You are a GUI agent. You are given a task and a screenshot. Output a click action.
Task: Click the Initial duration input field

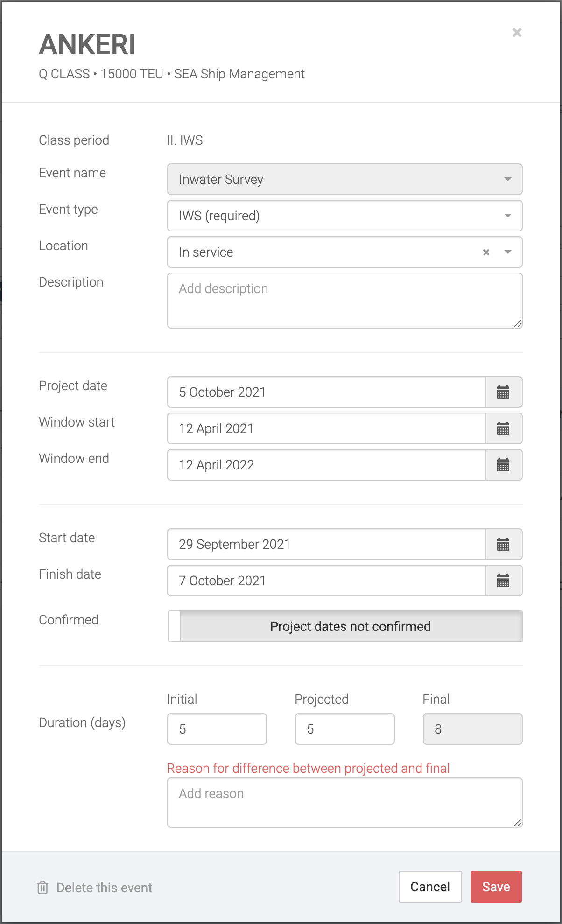click(x=217, y=729)
